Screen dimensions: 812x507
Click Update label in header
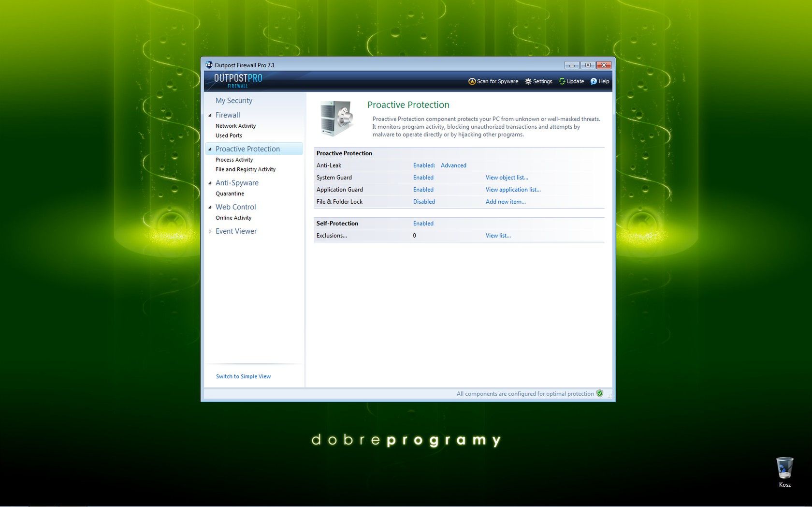(x=575, y=81)
